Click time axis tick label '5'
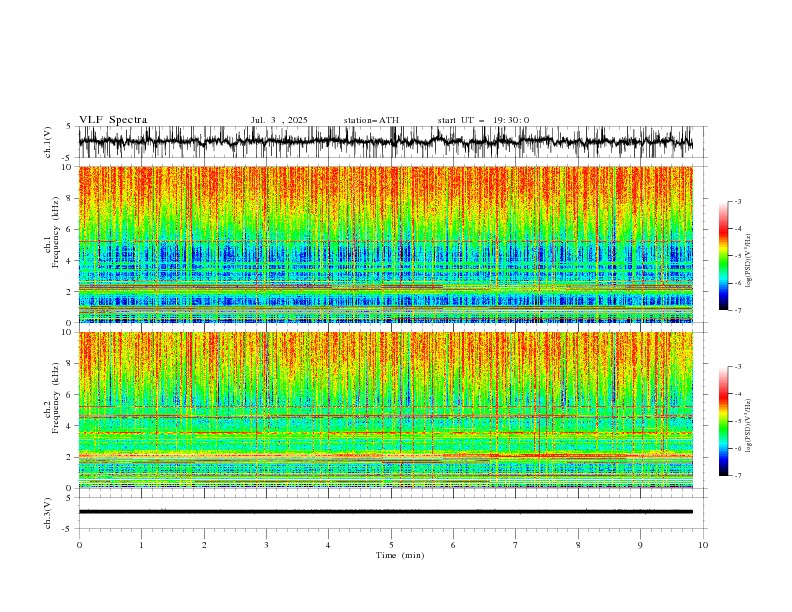Image resolution: width=792 pixels, height=612 pixels. pos(391,545)
